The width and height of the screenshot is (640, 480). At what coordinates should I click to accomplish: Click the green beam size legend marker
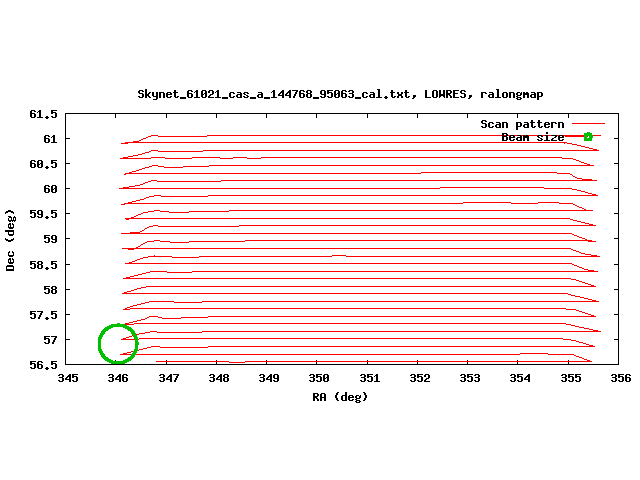point(588,137)
